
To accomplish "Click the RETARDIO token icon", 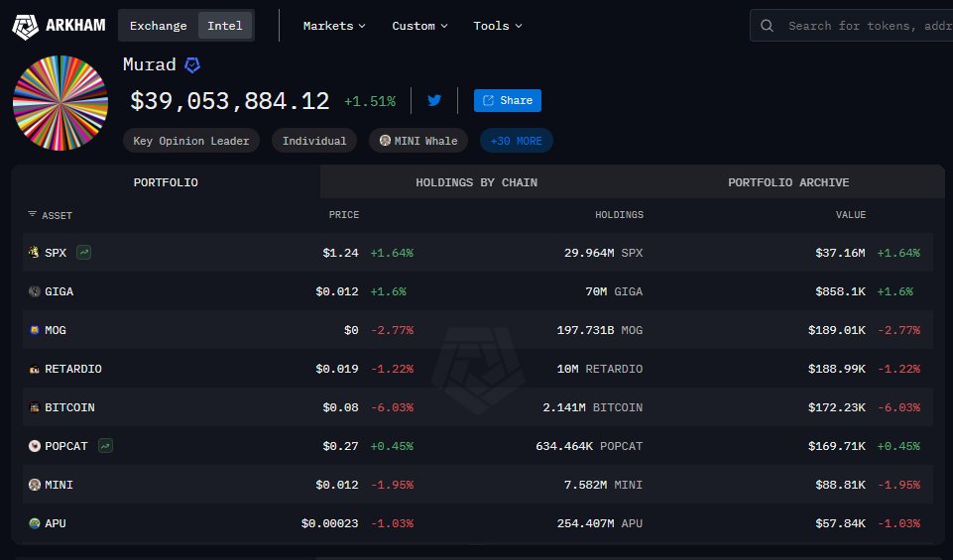I will pyautogui.click(x=34, y=369).
